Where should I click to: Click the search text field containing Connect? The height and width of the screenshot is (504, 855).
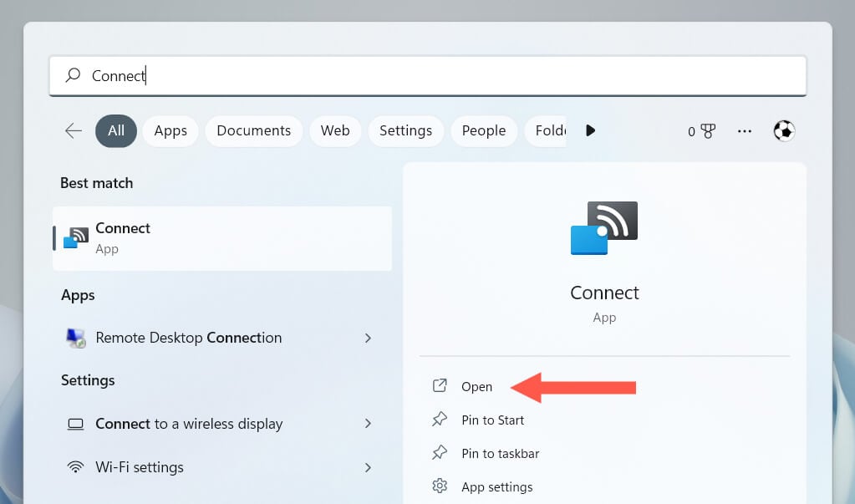[x=426, y=76]
